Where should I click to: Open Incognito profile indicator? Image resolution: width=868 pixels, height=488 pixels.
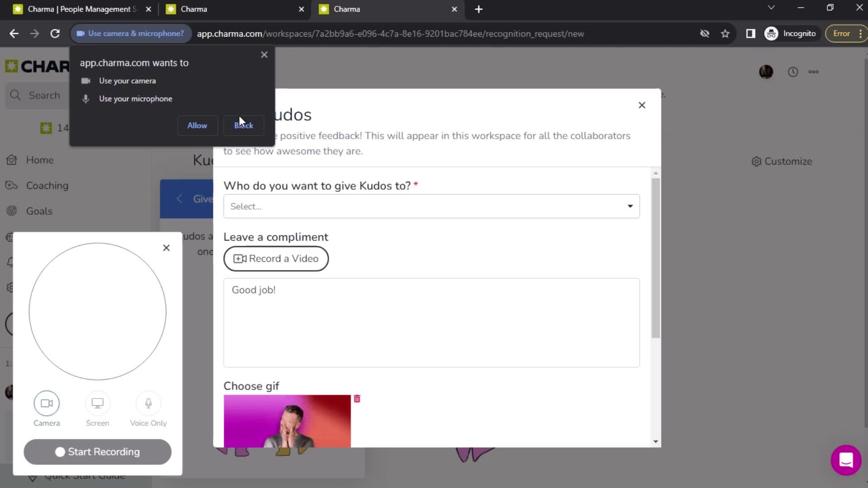click(791, 33)
